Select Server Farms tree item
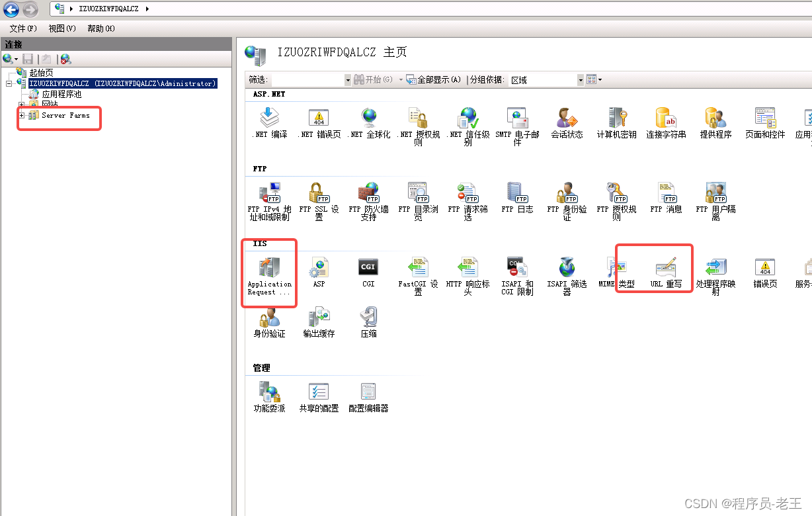 tap(65, 115)
